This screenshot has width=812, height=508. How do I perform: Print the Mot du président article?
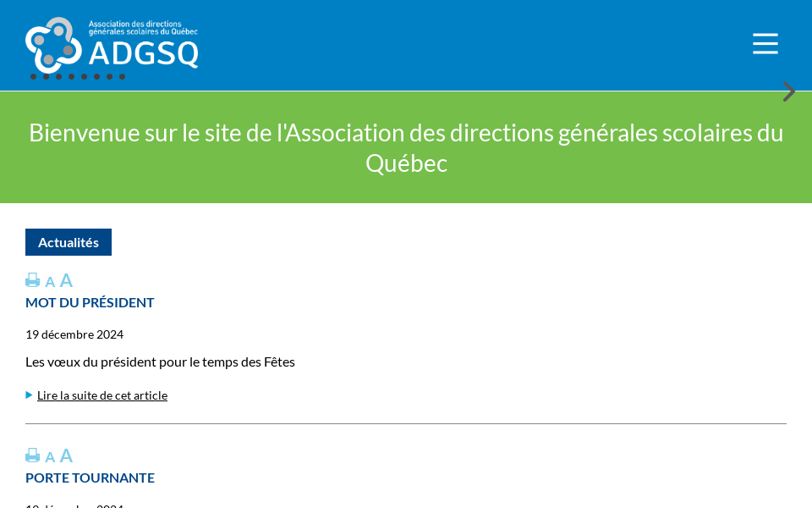[x=33, y=280]
